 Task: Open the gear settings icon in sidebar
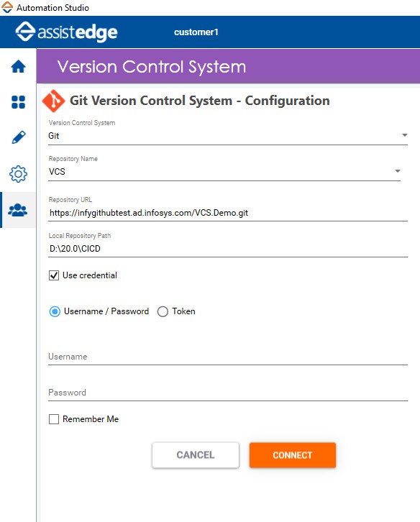tap(18, 174)
